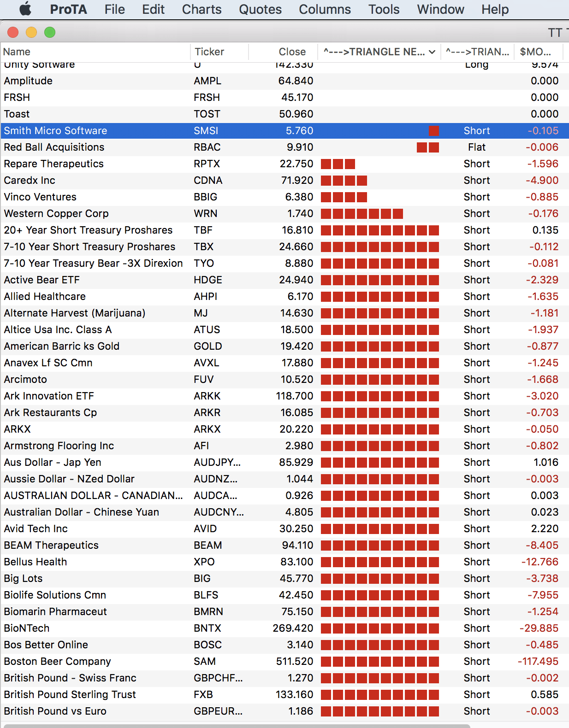Click the horizontal scrollbar at bottom
This screenshot has width=569, height=728.
tap(237, 726)
